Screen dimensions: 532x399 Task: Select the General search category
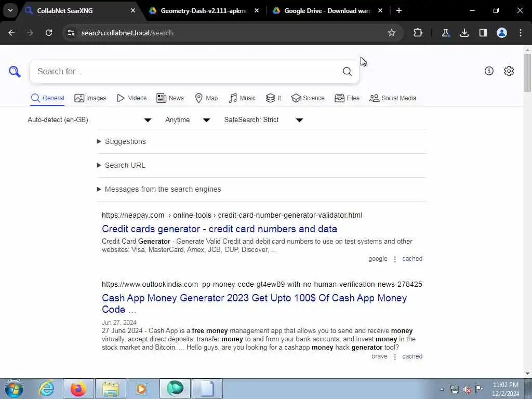47,98
